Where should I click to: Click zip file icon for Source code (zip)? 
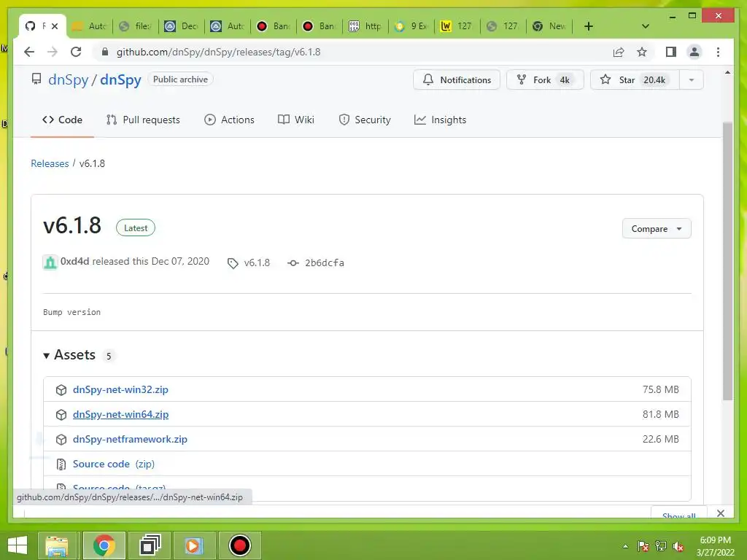[61, 464]
